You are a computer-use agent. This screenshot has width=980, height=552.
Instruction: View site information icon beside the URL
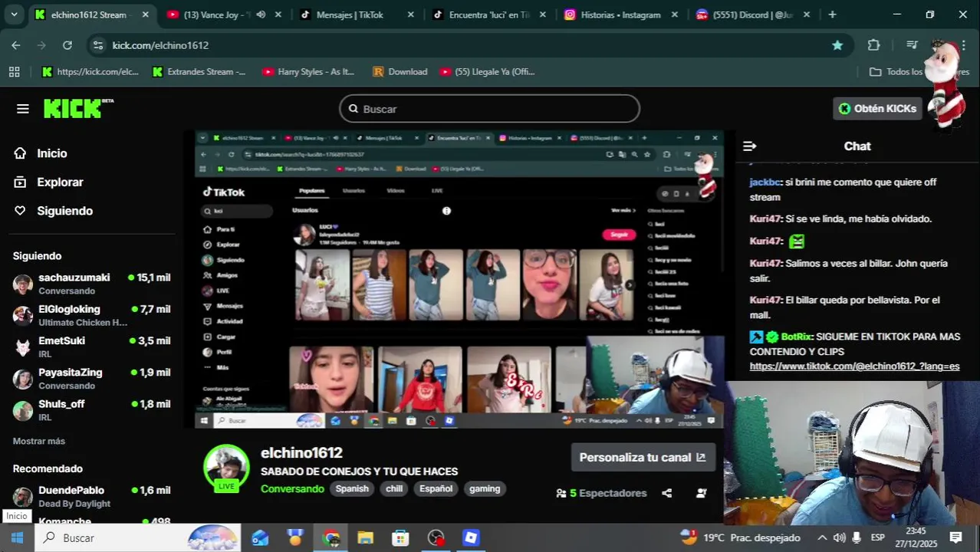coord(97,45)
